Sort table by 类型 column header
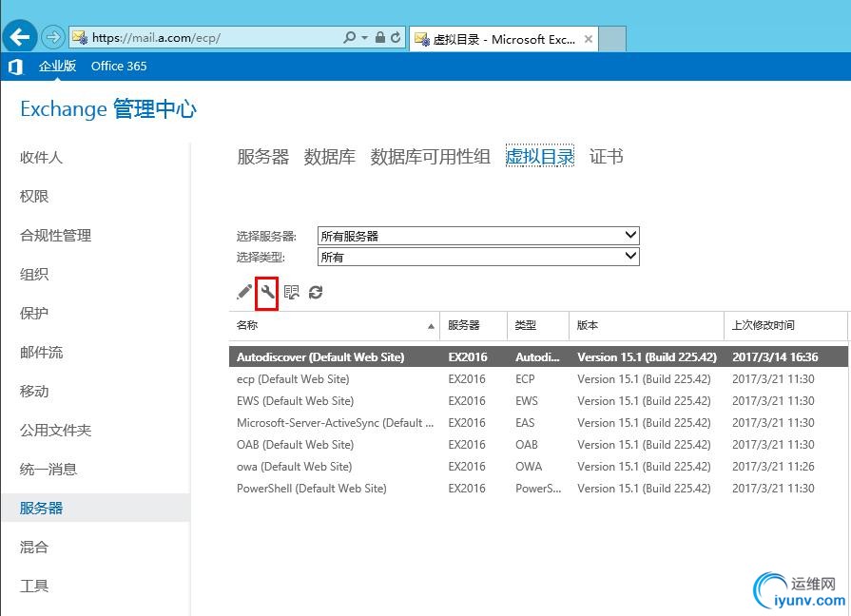 538,325
